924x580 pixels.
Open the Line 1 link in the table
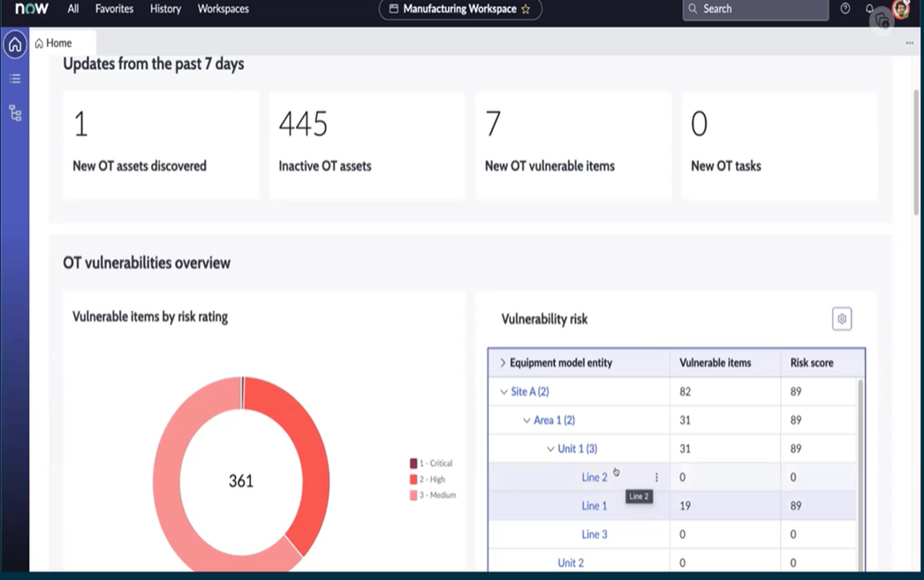coord(595,505)
